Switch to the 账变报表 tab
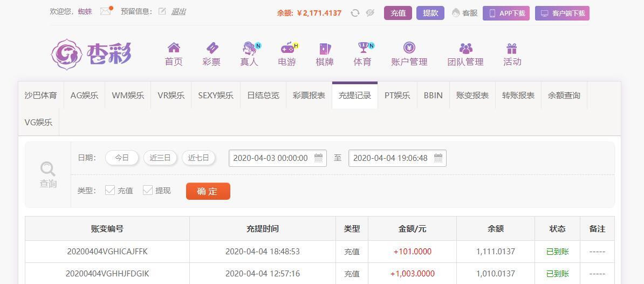Screen dimensions: 644x284 [x=472, y=96]
